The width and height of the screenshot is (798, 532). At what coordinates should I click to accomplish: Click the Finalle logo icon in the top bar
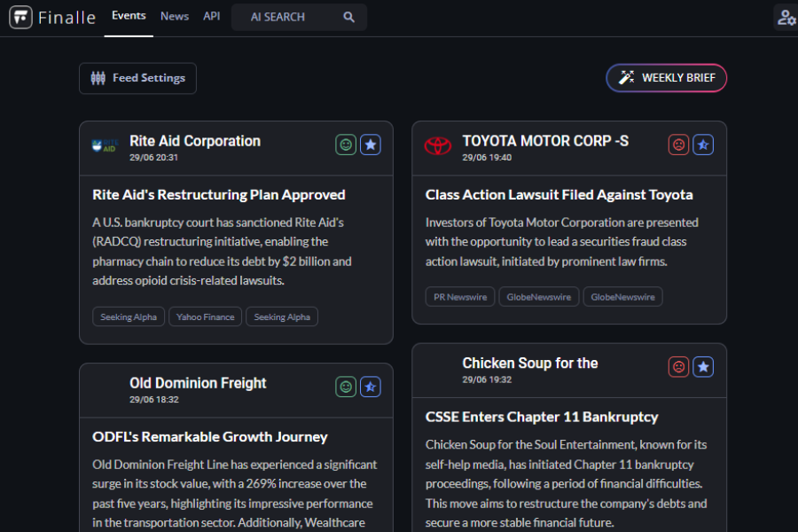click(20, 16)
